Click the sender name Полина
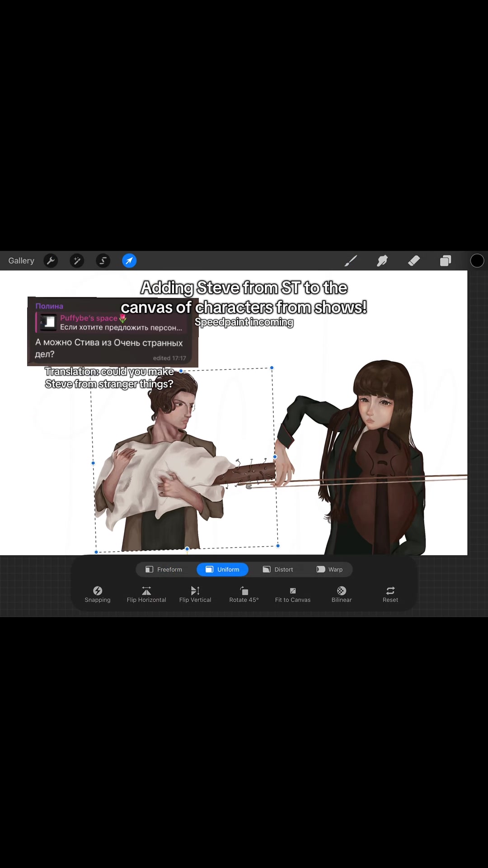 click(49, 306)
